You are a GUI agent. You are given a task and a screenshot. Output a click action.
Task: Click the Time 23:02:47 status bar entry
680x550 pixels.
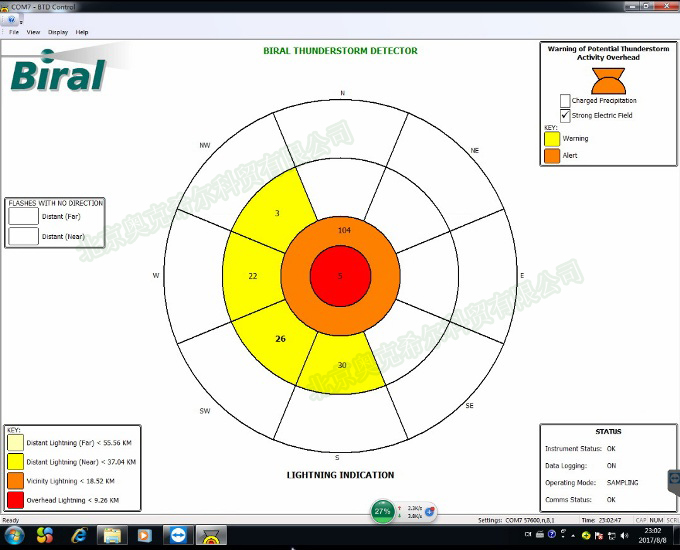(601, 520)
